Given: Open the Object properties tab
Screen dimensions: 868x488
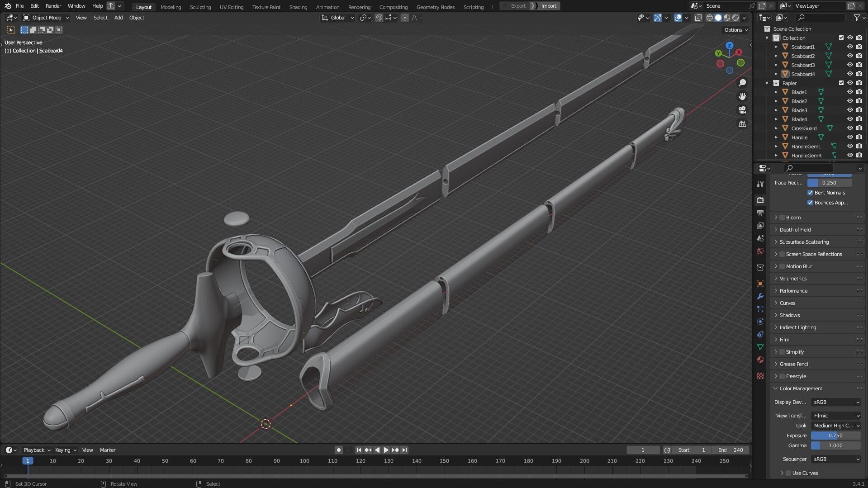Looking at the screenshot, I should 760,284.
